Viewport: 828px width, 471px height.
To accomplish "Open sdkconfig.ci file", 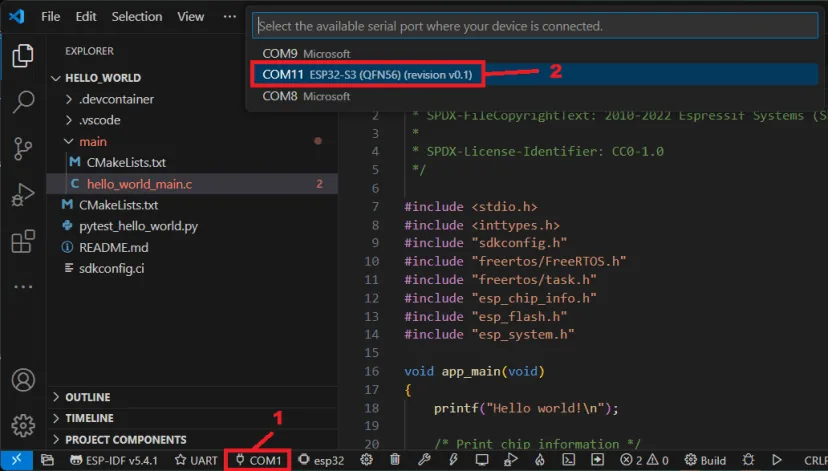I will [193, 268].
